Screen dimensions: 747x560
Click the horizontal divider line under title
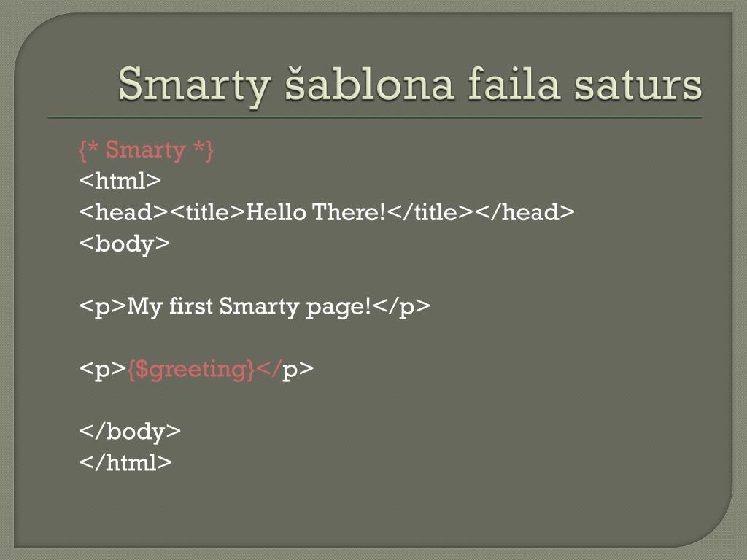tap(375, 117)
